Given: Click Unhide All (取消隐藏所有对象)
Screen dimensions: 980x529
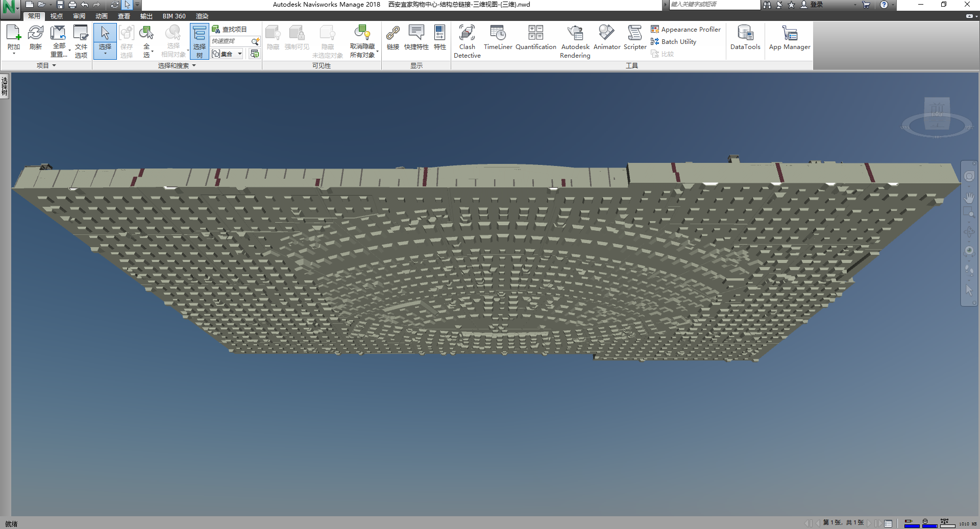Looking at the screenshot, I should (x=362, y=41).
